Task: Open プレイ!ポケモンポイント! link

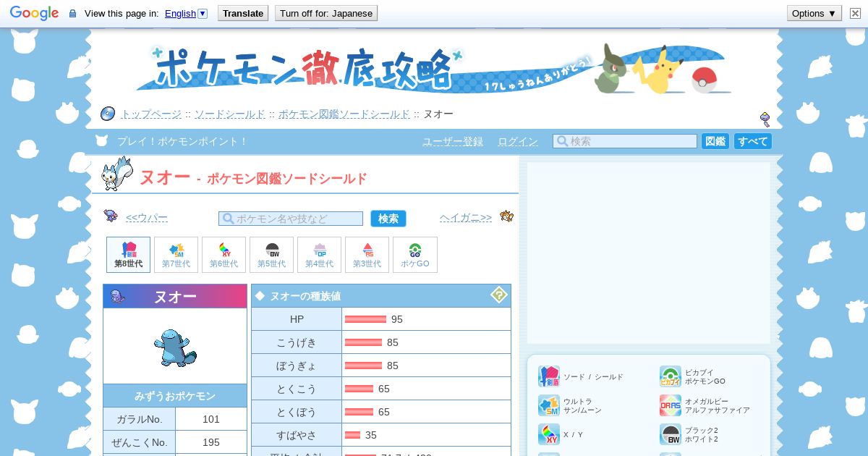Action: pos(182,141)
